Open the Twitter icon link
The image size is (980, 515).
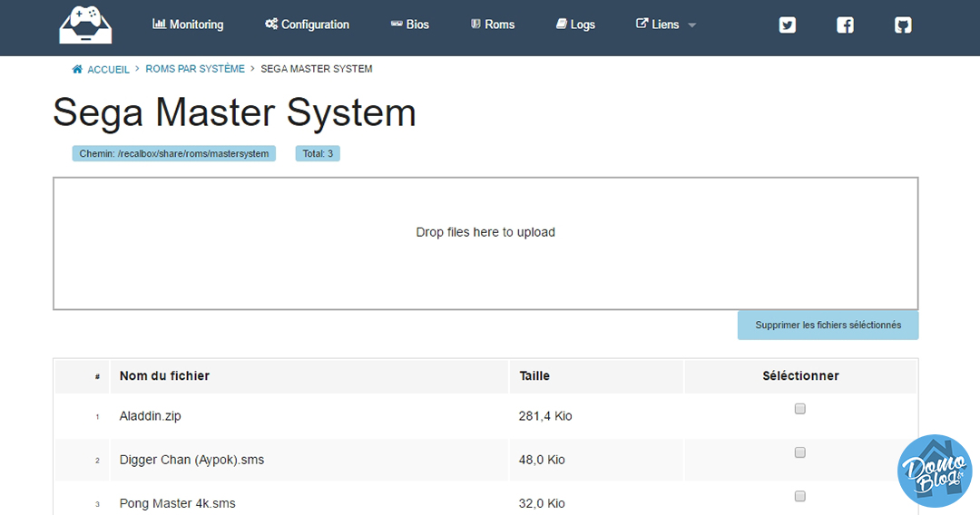[x=788, y=25]
